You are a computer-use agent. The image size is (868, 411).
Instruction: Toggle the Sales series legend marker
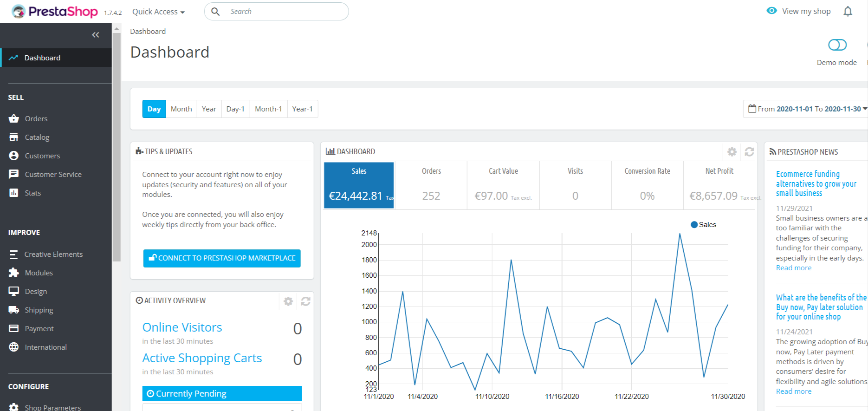(694, 225)
